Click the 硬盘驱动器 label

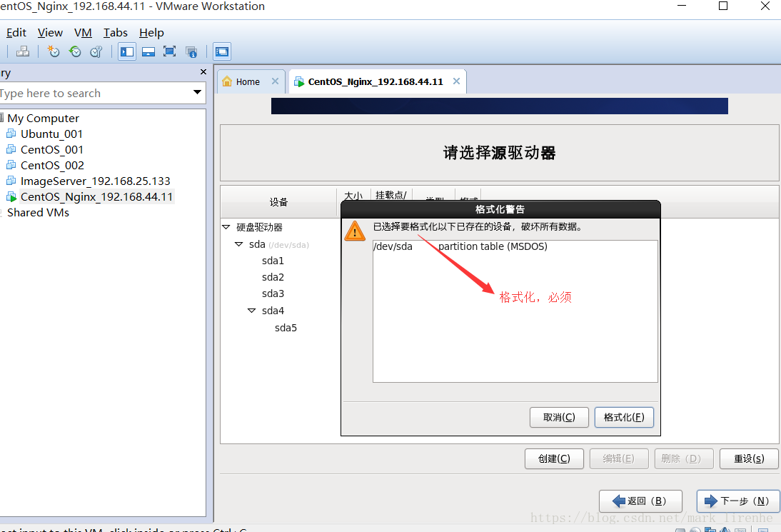pos(259,227)
